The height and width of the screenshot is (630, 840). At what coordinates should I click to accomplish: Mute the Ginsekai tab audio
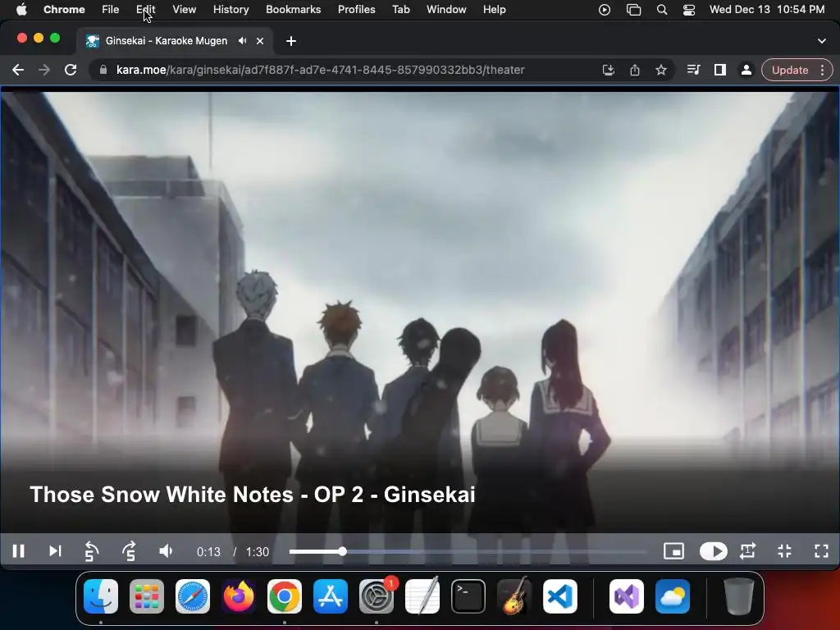click(x=243, y=41)
